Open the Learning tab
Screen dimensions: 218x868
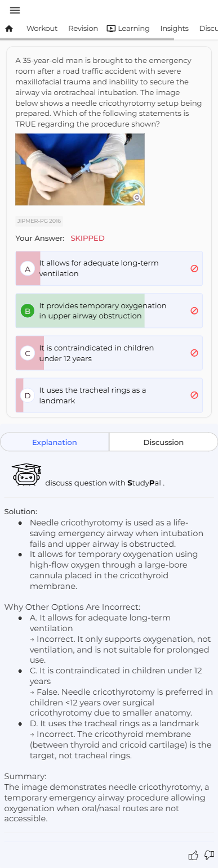[x=128, y=28]
